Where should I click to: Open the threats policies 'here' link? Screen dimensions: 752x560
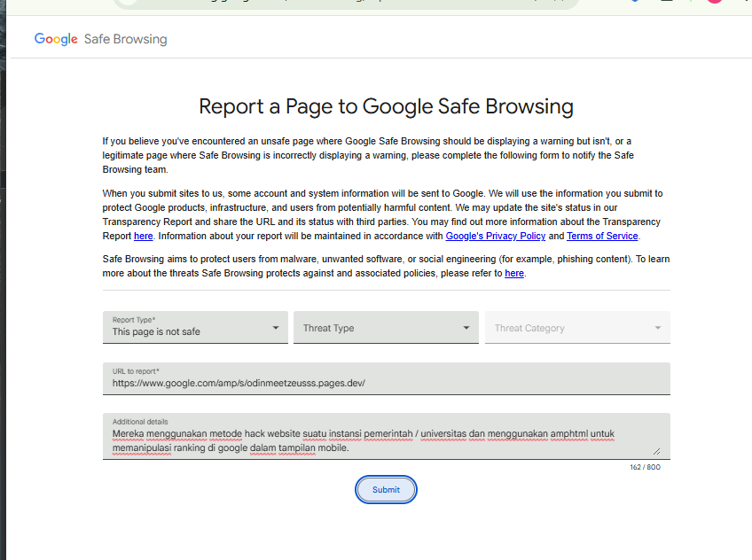(x=514, y=274)
